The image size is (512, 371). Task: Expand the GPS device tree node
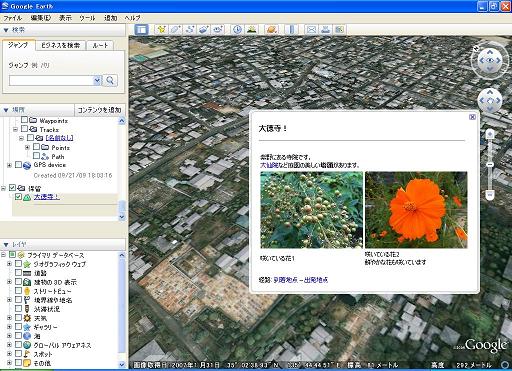click(9, 165)
